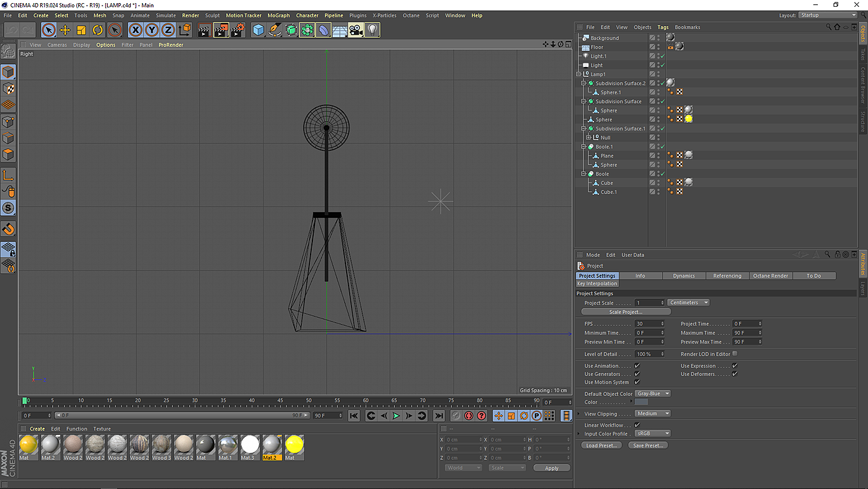The height and width of the screenshot is (489, 868).
Task: Open the Centimeters unit dropdown
Action: (x=688, y=303)
